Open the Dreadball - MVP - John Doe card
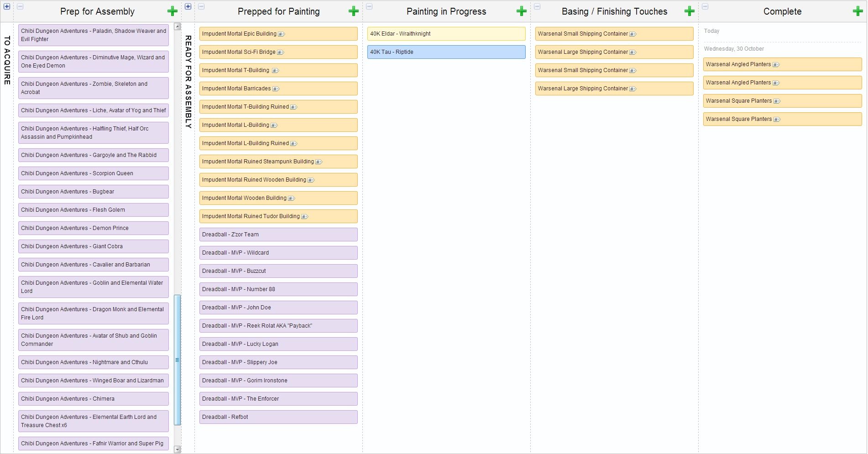Screen dimensions: 868x454 coord(278,308)
